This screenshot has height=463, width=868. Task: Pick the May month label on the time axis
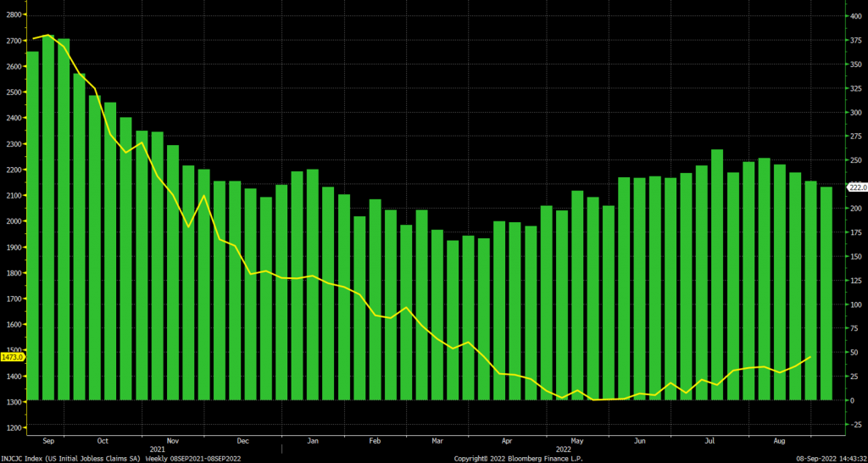coord(578,440)
